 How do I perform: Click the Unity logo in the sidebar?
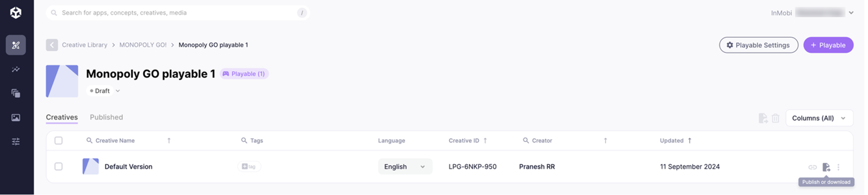pos(16,13)
